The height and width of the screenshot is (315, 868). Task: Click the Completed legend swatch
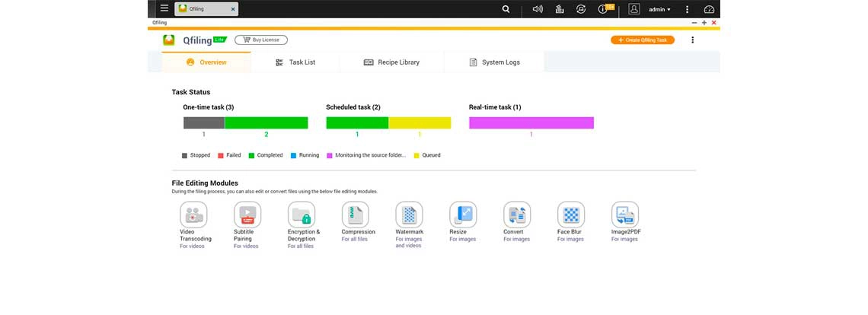[251, 155]
